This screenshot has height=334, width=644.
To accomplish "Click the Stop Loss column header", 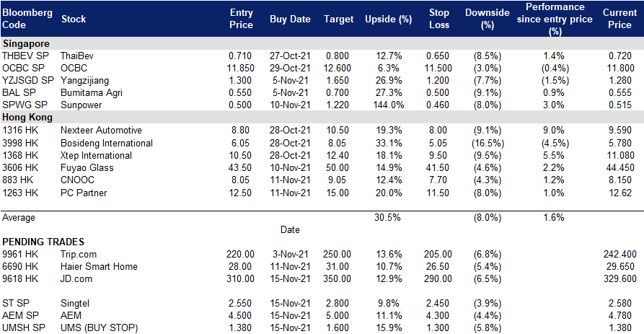I will pyautogui.click(x=439, y=19).
